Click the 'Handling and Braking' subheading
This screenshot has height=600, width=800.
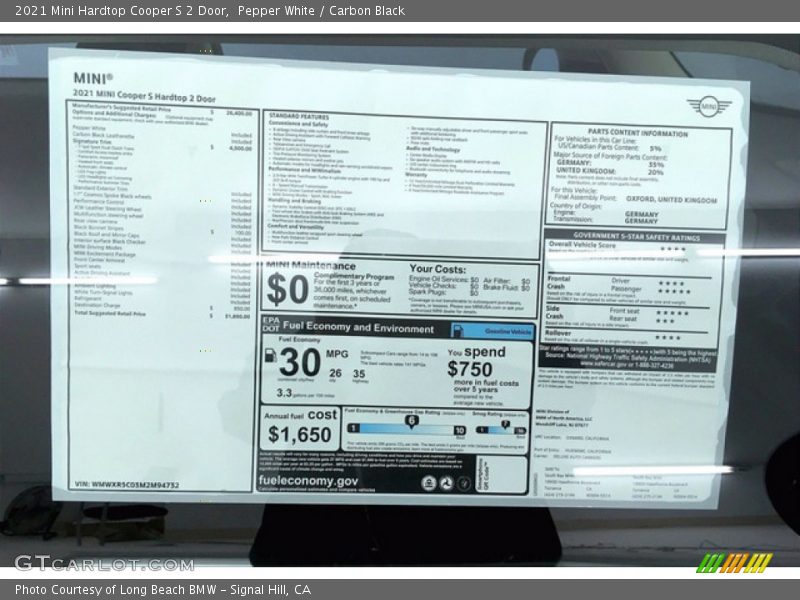[294, 201]
